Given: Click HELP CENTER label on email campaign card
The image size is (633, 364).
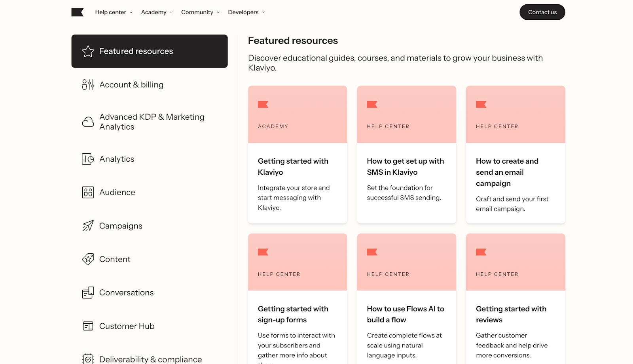Looking at the screenshot, I should click(x=497, y=126).
